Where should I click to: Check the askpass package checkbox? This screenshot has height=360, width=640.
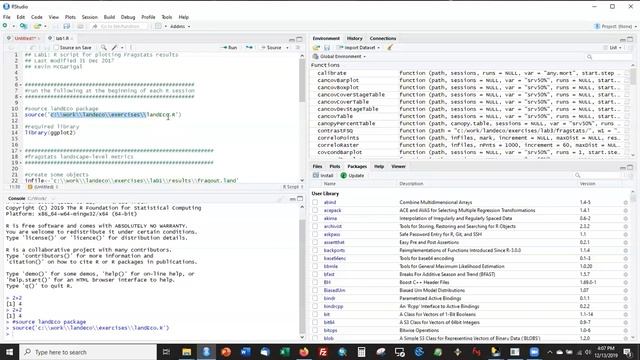point(315,234)
